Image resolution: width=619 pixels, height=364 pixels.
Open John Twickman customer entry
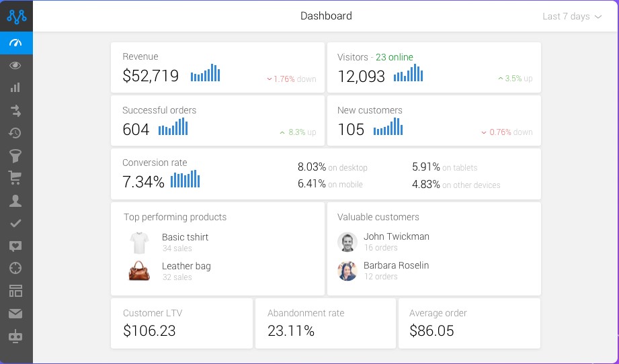[x=396, y=236]
